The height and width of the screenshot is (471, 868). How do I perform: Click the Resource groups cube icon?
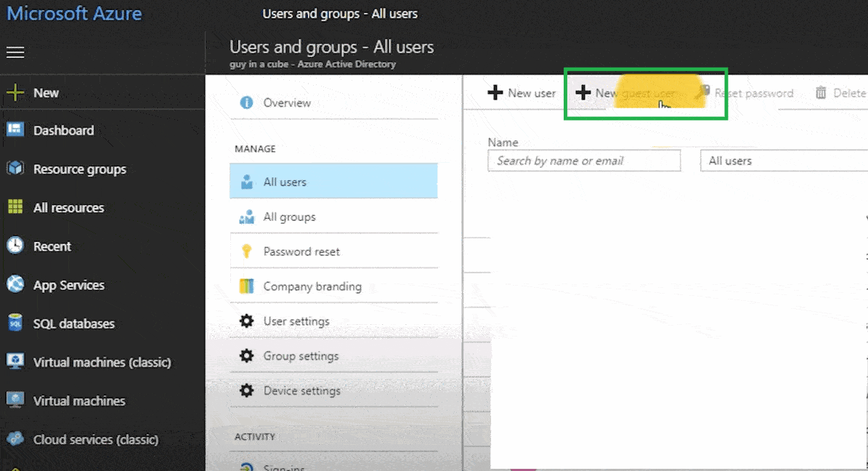pos(15,169)
